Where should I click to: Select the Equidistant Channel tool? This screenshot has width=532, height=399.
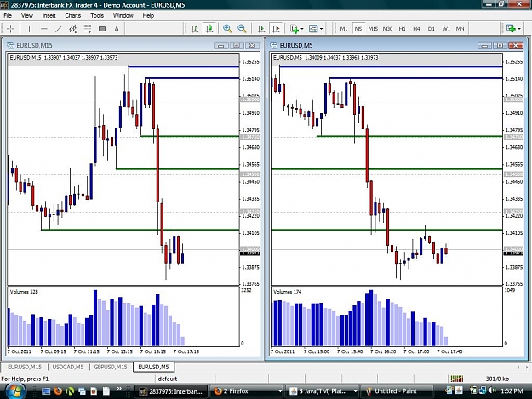point(73,29)
